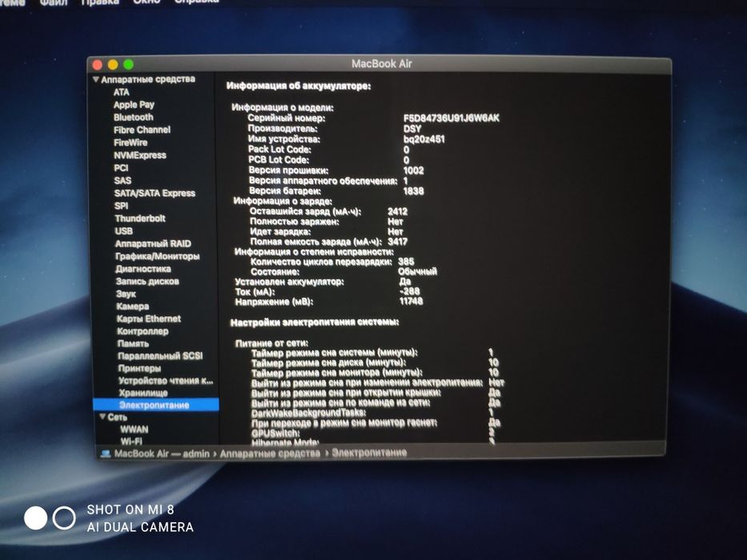Click full capacity value 3417

tap(397, 242)
